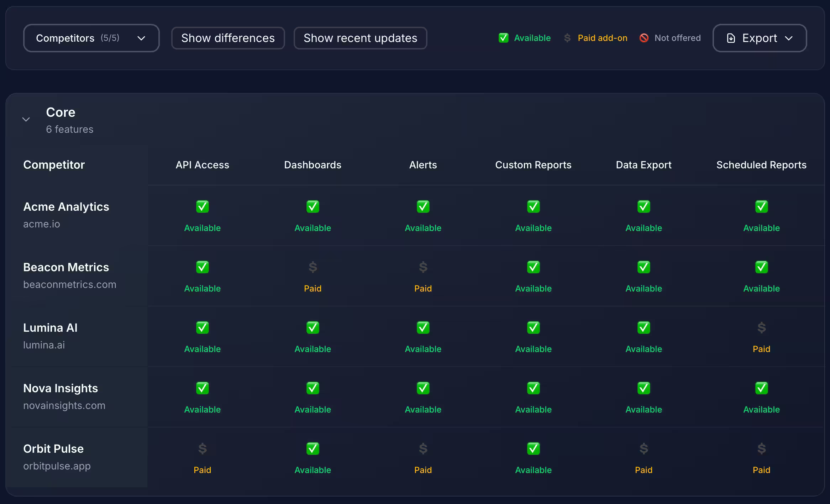Click Beacon Metrics Dashboards dollar icon

(312, 267)
